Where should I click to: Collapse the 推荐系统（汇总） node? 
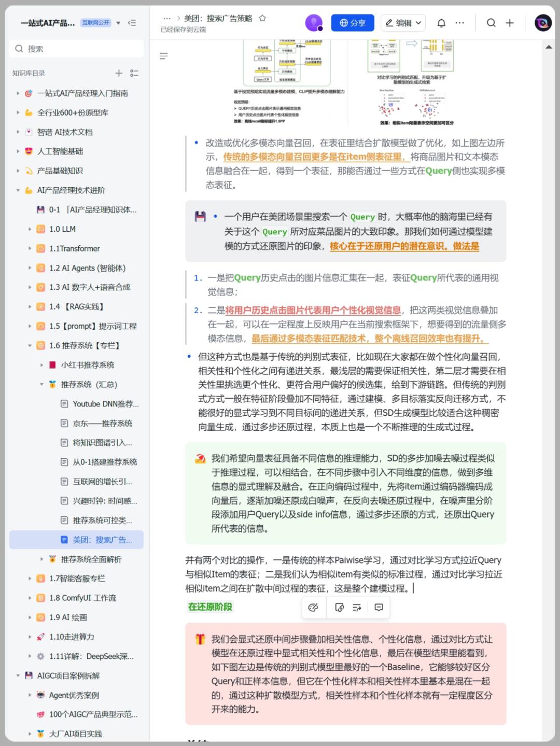41,384
